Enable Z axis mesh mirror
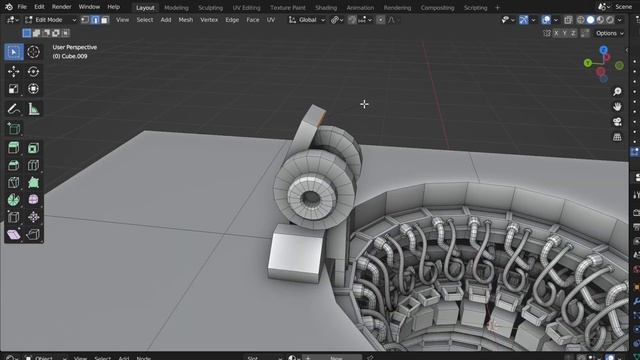 click(573, 33)
